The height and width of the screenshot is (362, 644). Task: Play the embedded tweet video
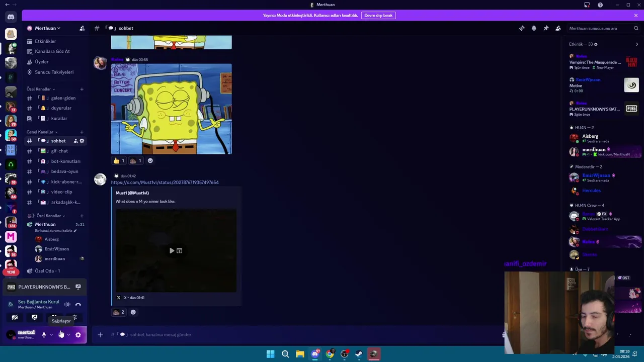172,250
